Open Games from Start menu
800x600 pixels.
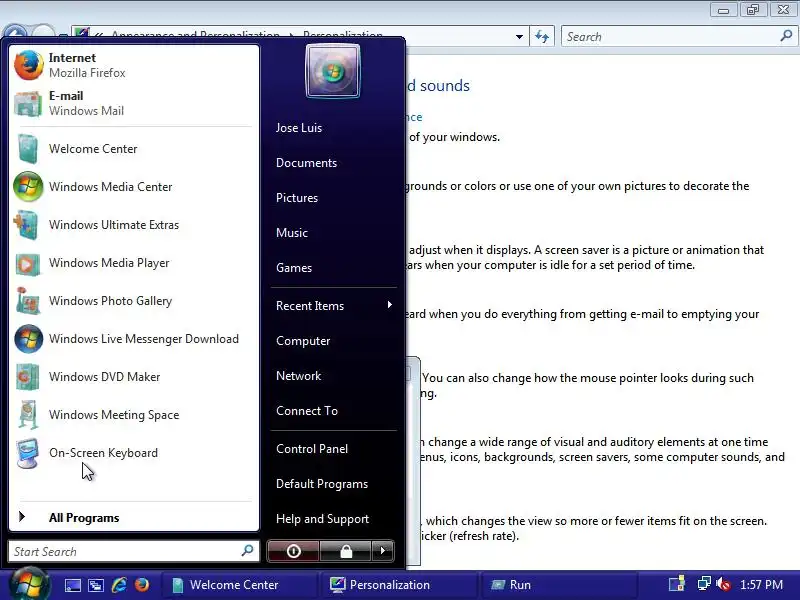click(293, 268)
